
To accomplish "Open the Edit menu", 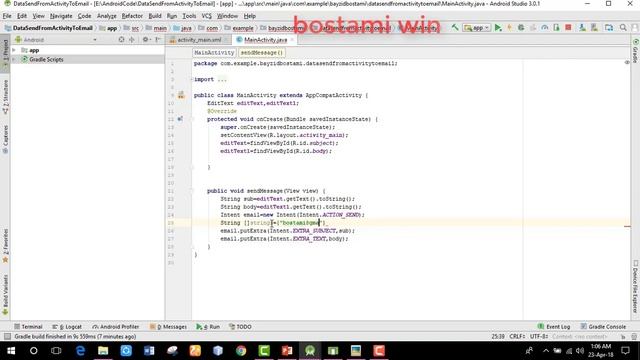I will (x=22, y=16).
